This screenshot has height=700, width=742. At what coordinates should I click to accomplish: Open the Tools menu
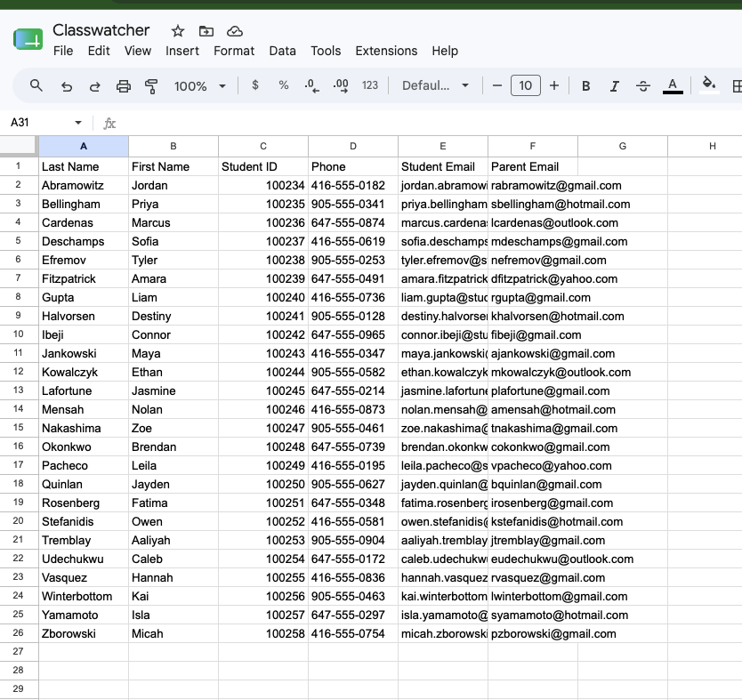326,51
